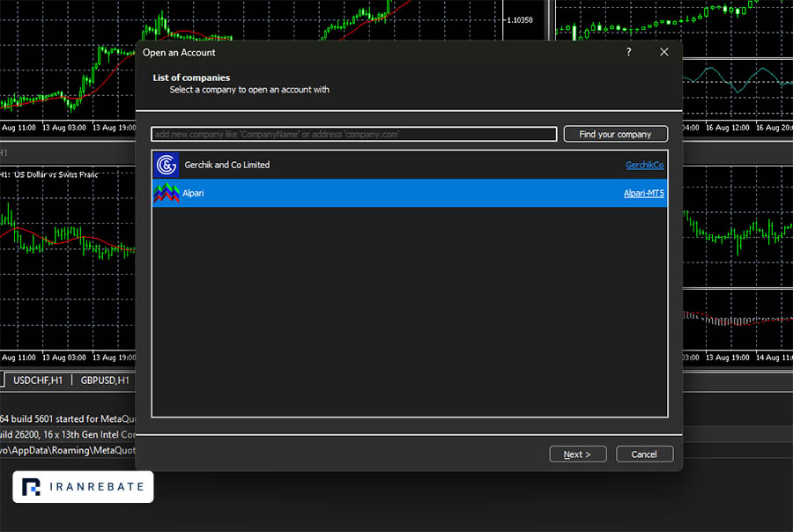Select the Gerchik and Co Limited row

tap(410, 165)
